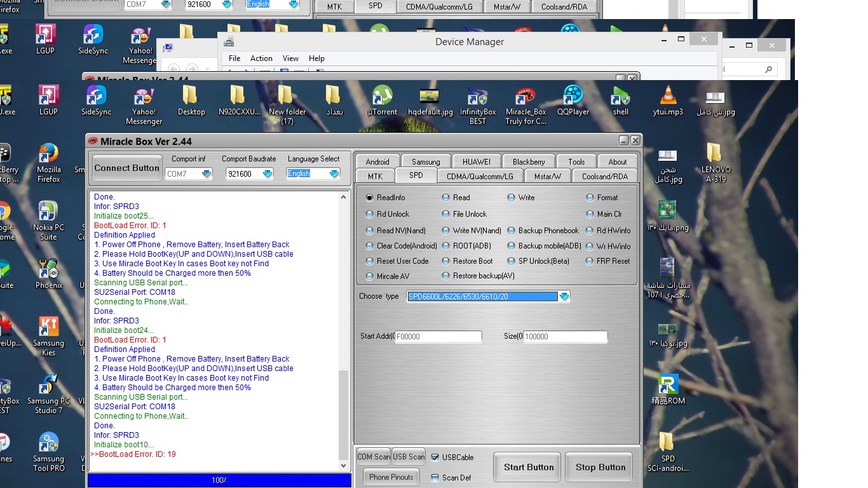Expand the Choose type SPD6600L dropdown

(x=564, y=296)
